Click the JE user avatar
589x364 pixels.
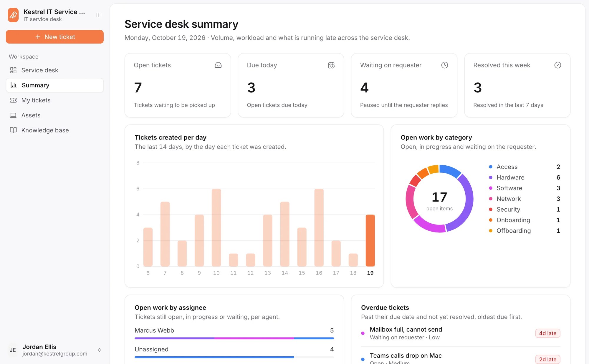13,350
